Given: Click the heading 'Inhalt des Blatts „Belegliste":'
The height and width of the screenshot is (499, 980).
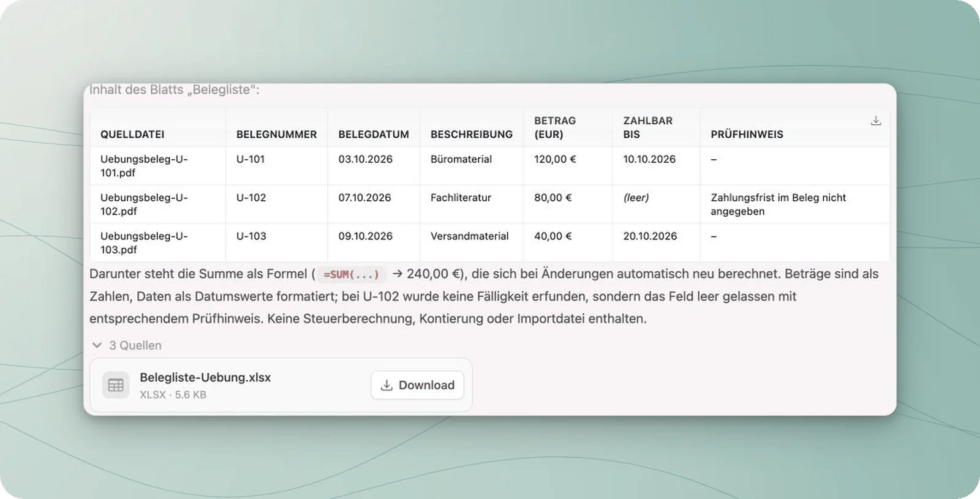Looking at the screenshot, I should tap(175, 90).
